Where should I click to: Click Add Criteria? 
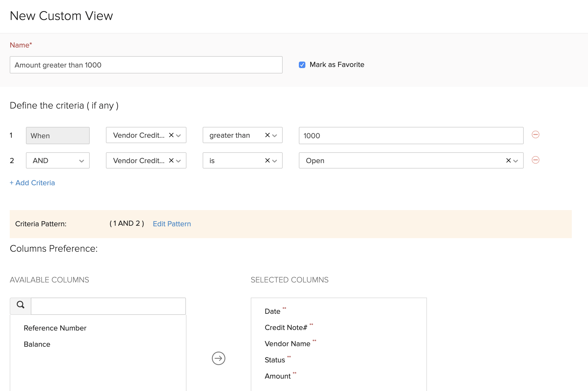32,183
